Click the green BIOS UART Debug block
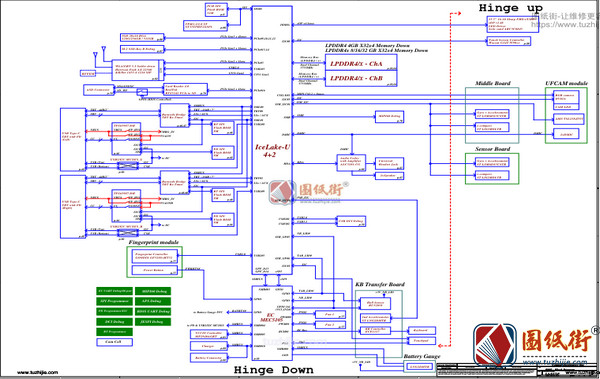Image resolution: width=600 pixels, height=379 pixels. pyautogui.click(x=153, y=312)
